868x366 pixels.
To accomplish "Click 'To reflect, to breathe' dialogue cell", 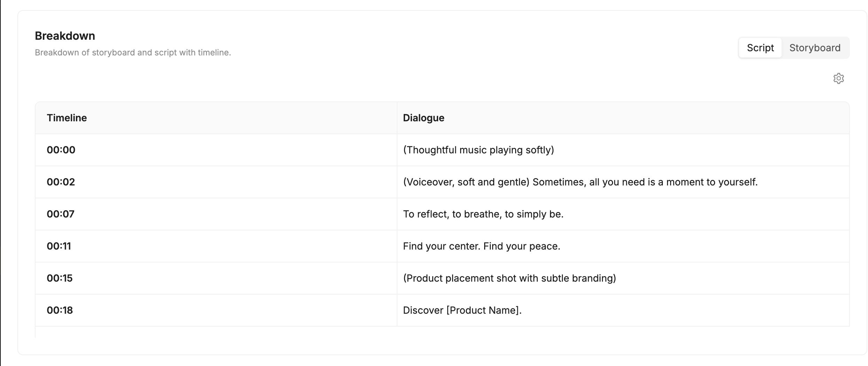I will tap(483, 214).
